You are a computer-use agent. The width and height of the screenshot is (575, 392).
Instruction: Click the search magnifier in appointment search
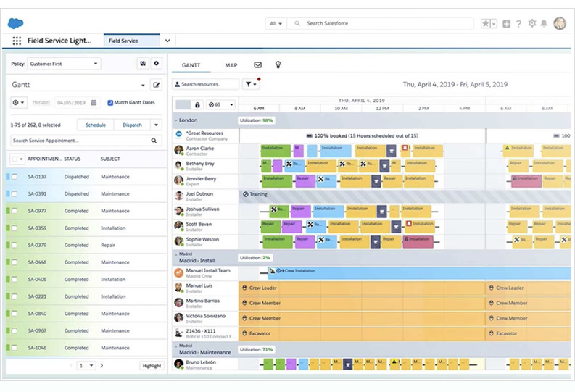(x=154, y=141)
